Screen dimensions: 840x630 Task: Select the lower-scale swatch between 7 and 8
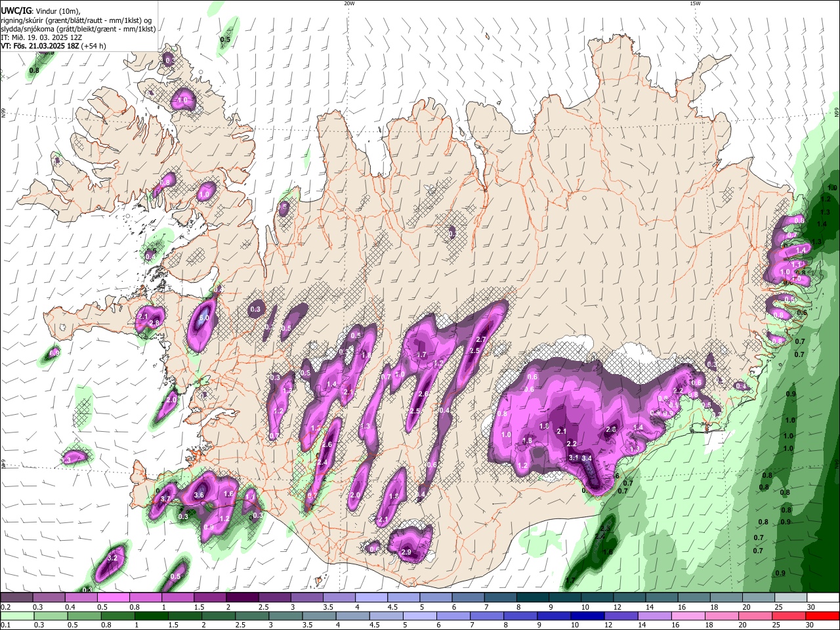[x=486, y=616]
